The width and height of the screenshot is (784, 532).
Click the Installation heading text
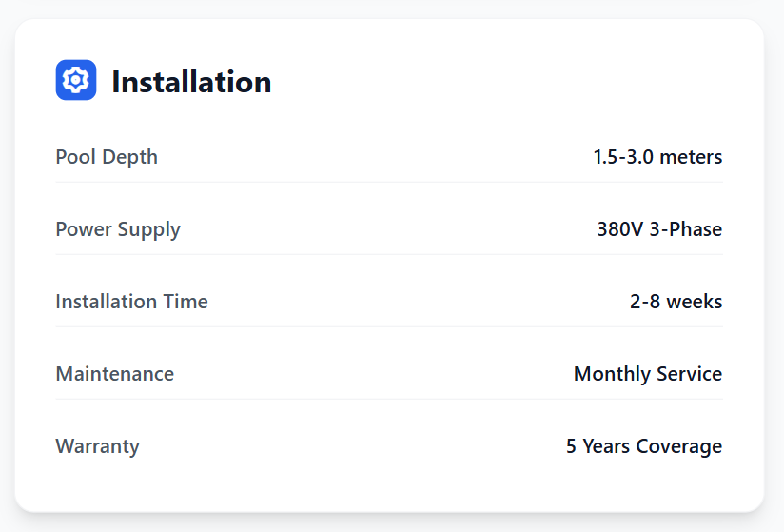click(191, 82)
